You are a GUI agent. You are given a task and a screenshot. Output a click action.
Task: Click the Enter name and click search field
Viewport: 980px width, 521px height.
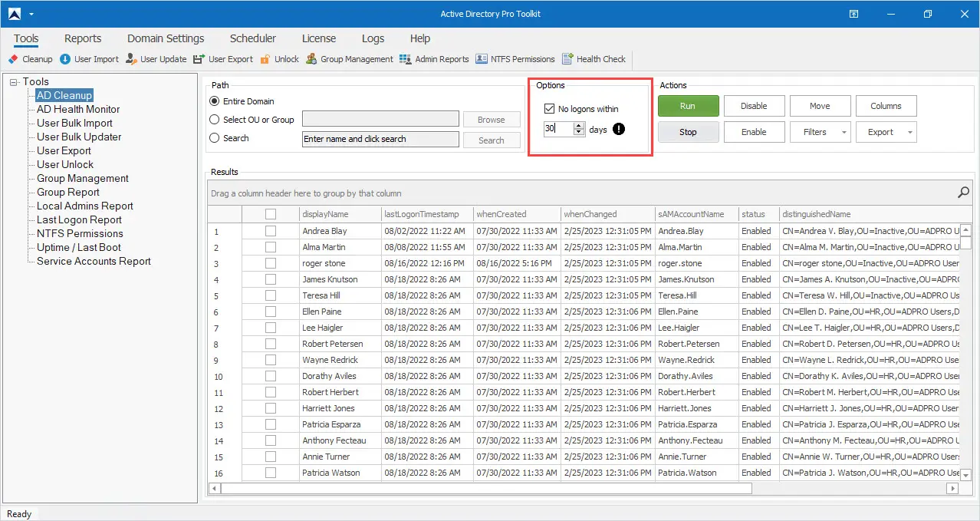(x=381, y=139)
